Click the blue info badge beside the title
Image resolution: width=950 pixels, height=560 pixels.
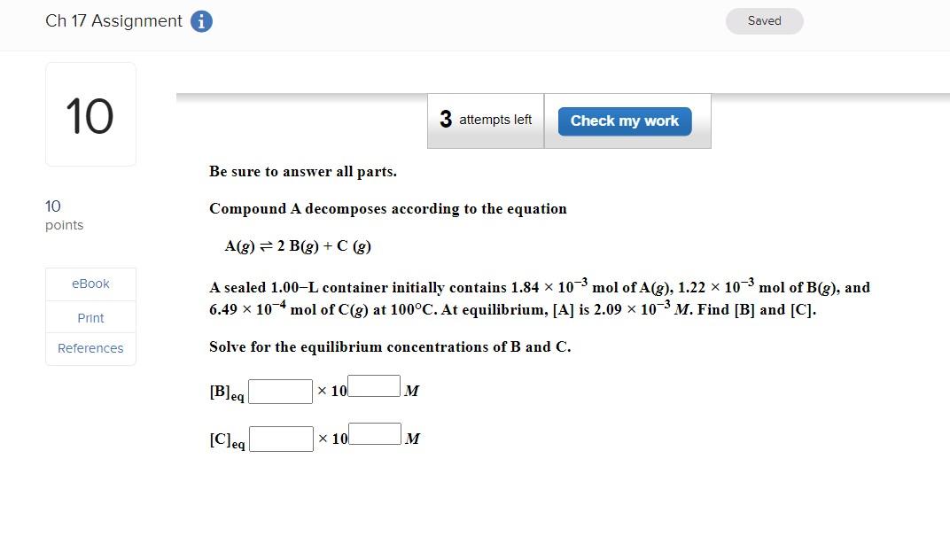pos(201,20)
